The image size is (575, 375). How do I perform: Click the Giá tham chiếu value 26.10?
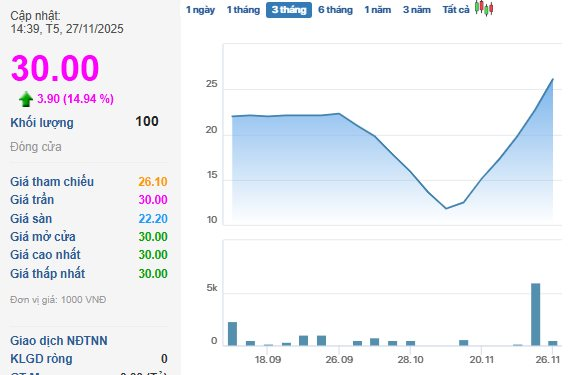153,182
